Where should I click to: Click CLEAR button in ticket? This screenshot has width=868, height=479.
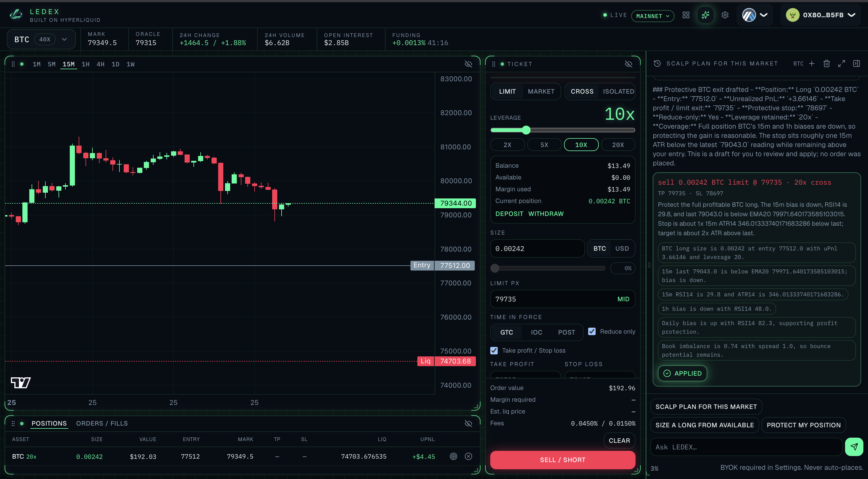pyautogui.click(x=619, y=441)
